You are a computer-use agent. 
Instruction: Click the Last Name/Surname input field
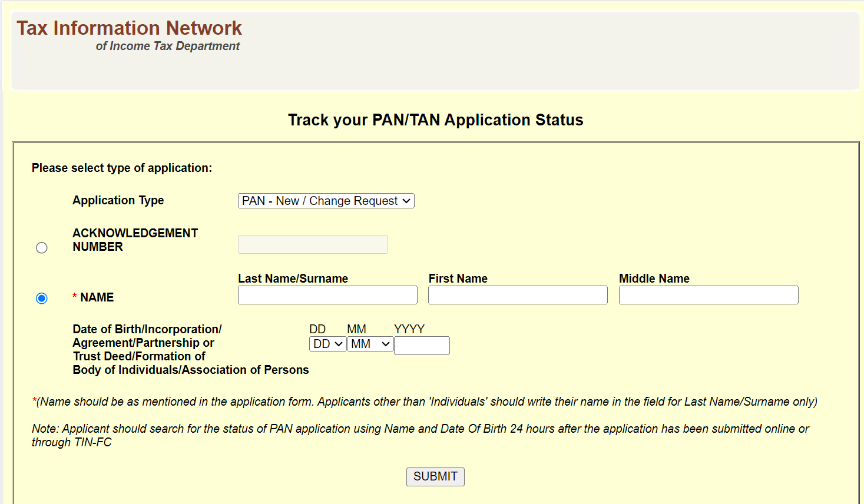pos(327,294)
